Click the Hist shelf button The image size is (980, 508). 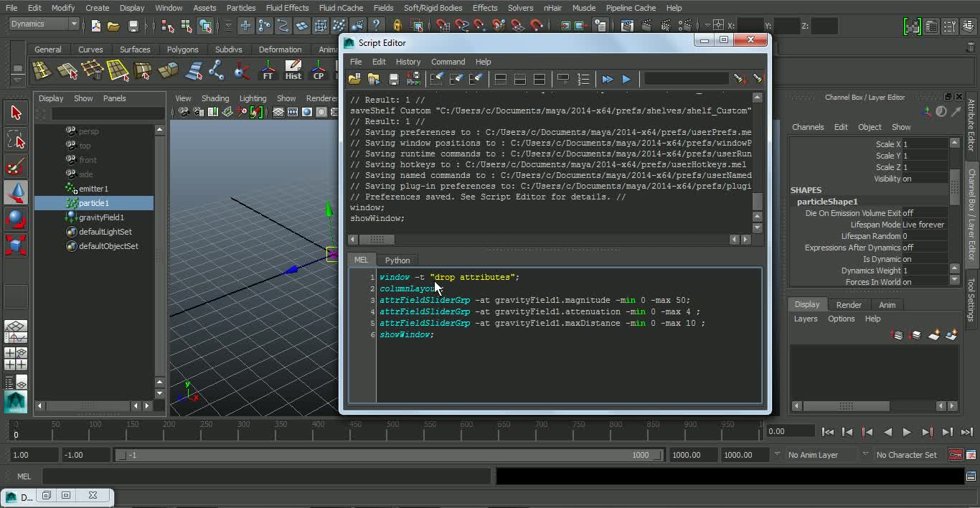click(x=293, y=70)
